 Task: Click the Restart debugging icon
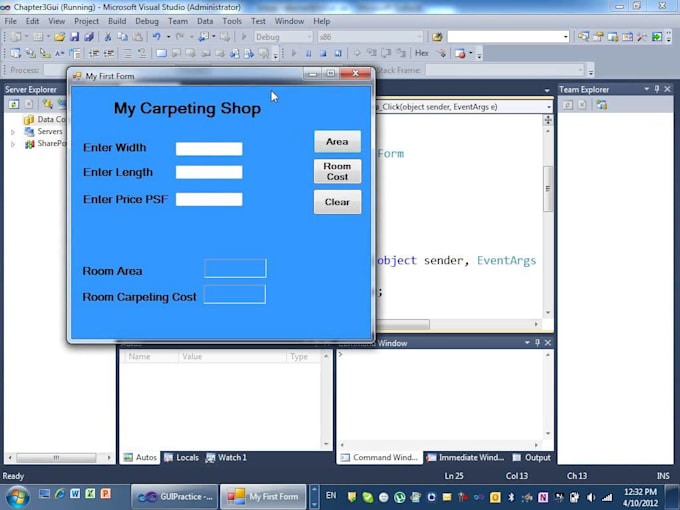click(x=338, y=53)
